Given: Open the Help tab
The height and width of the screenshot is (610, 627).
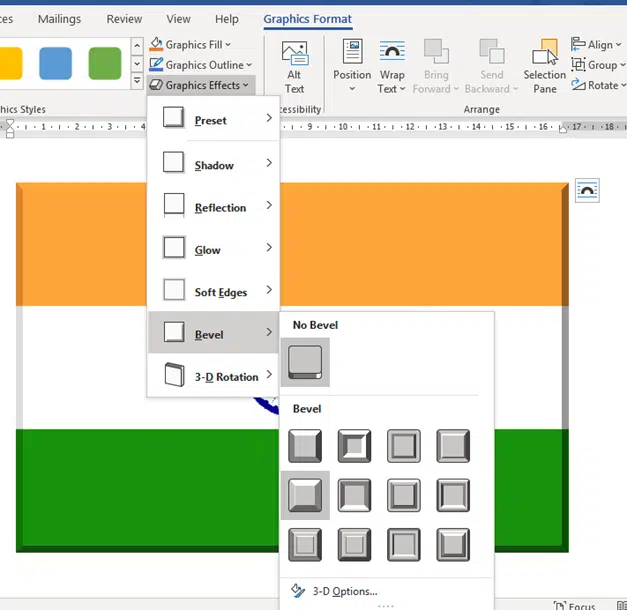Looking at the screenshot, I should [227, 19].
